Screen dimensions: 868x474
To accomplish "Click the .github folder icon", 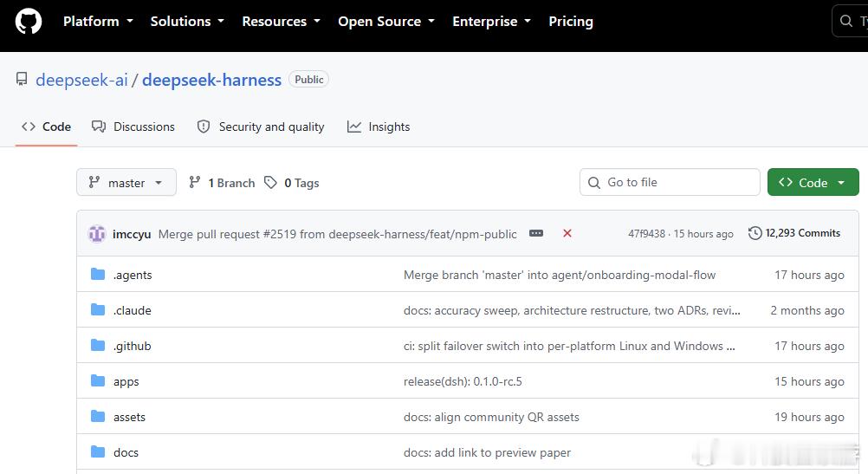I will 98,345.
